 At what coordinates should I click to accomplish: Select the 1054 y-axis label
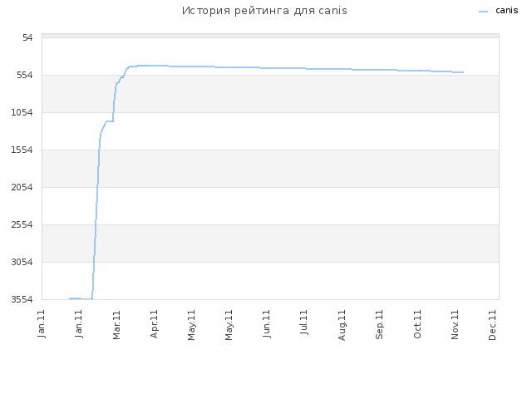(22, 112)
